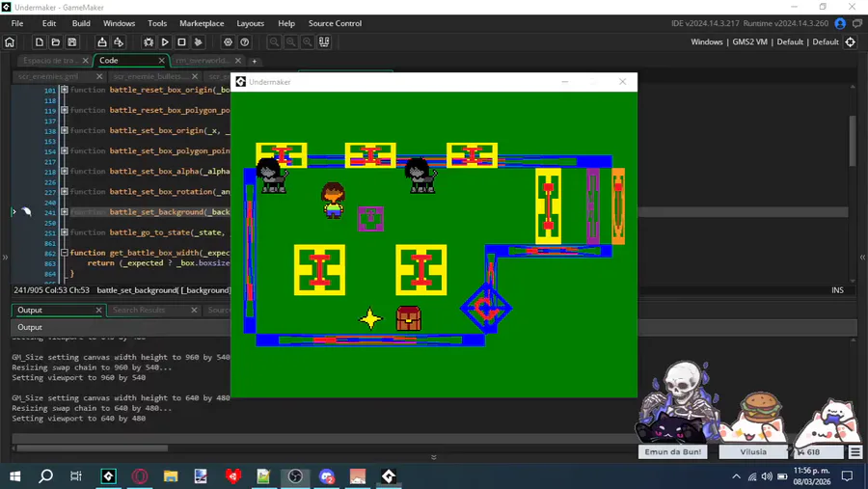Close the Code workspace tab

point(162,61)
